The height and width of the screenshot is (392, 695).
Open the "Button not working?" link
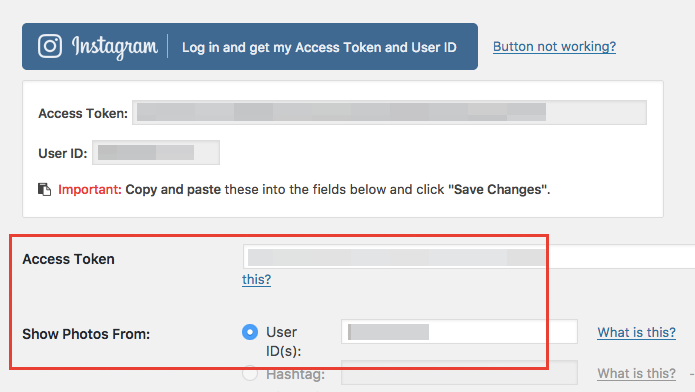pyautogui.click(x=554, y=47)
